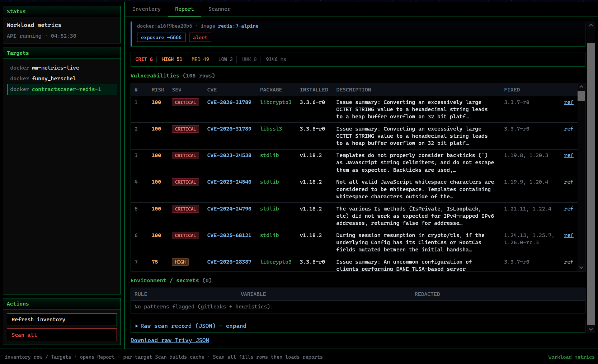Open ref link for CVE-2026-28387

coord(569,262)
